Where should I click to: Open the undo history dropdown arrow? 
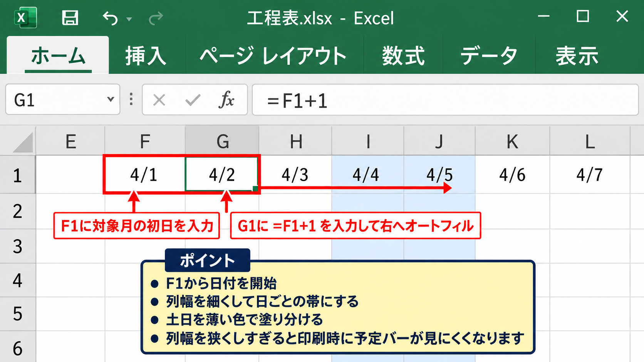pos(129,19)
